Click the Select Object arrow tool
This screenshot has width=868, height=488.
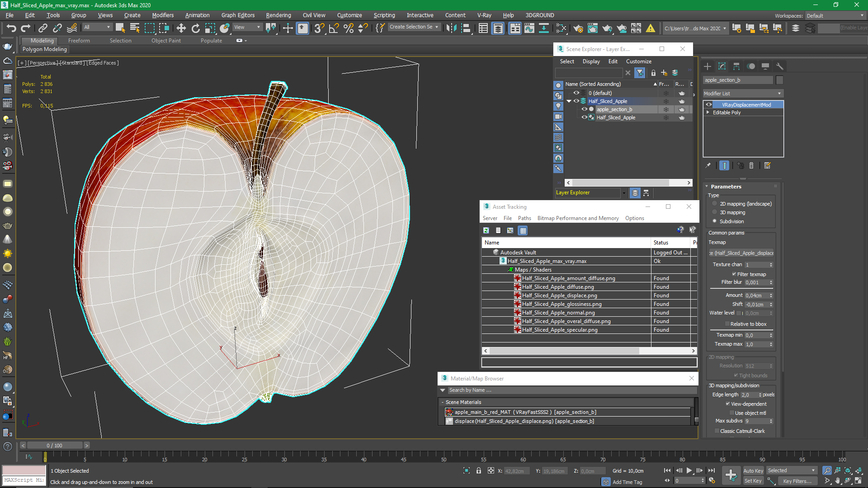pyautogui.click(x=120, y=28)
